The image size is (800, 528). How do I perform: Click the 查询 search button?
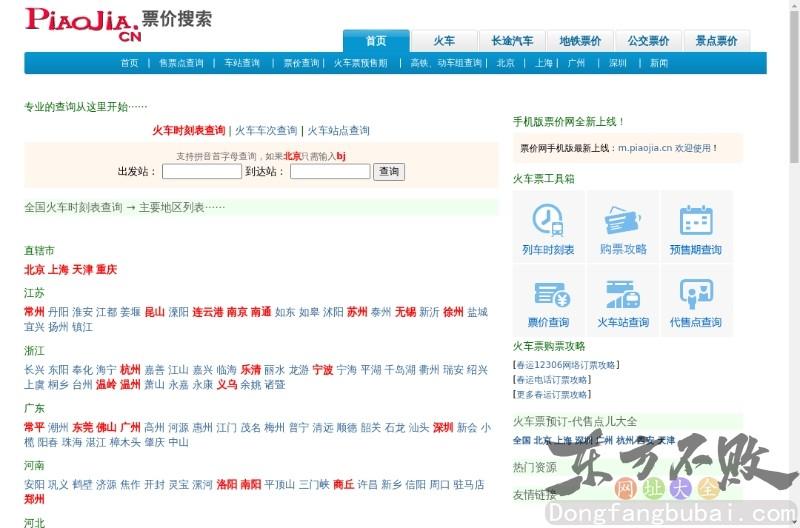click(389, 171)
